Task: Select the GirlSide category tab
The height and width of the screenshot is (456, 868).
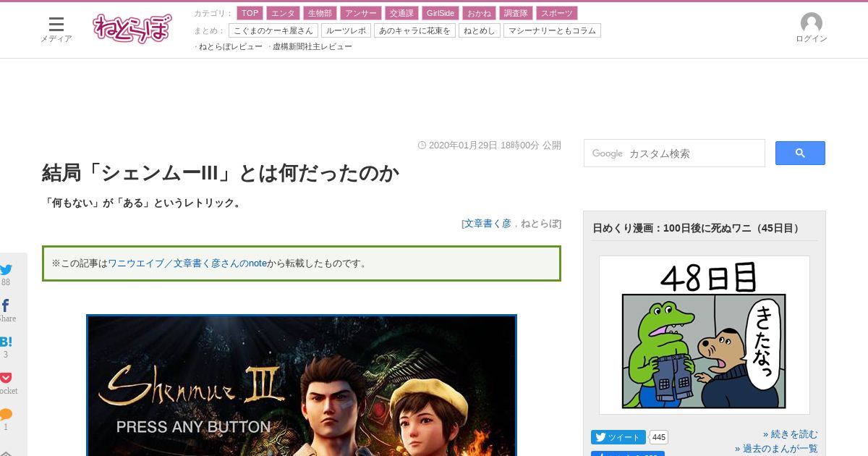Action: click(x=441, y=13)
